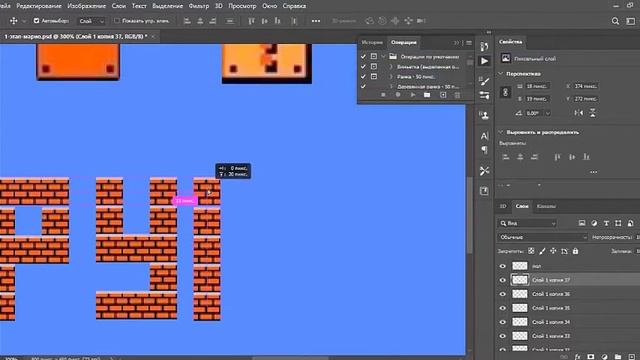This screenshot has width=640, height=360.
Task: Open the Обычные blend mode dropdown
Action: [x=542, y=237]
